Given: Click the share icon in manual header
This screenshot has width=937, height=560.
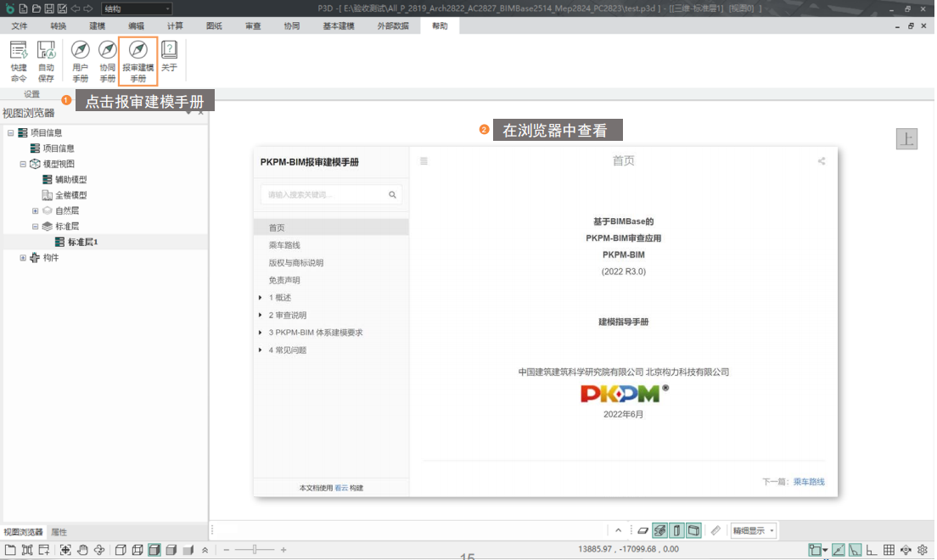Looking at the screenshot, I should (821, 161).
